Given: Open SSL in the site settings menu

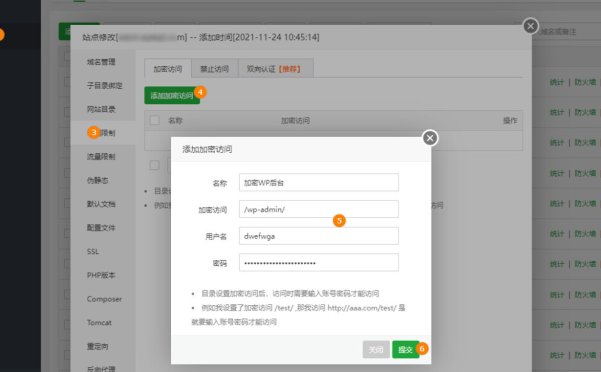Looking at the screenshot, I should pos(93,251).
